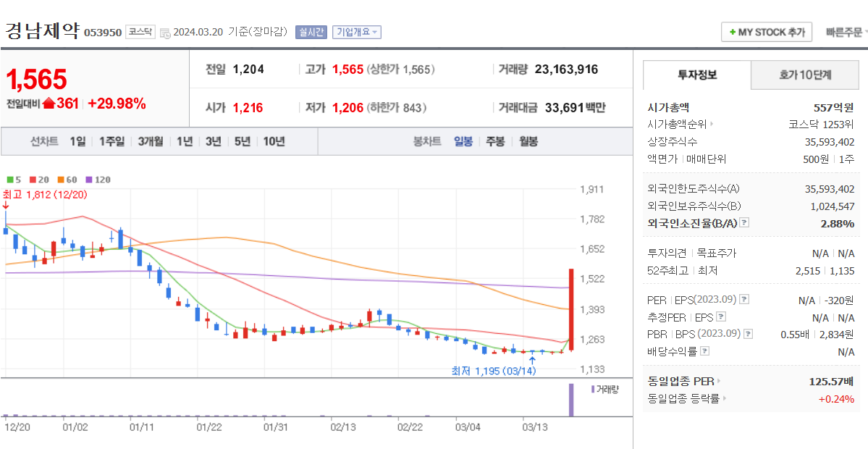Viewport: 868px width, 449px height.
Task: Click the 시가총액 value 557억원
Action: (x=834, y=107)
